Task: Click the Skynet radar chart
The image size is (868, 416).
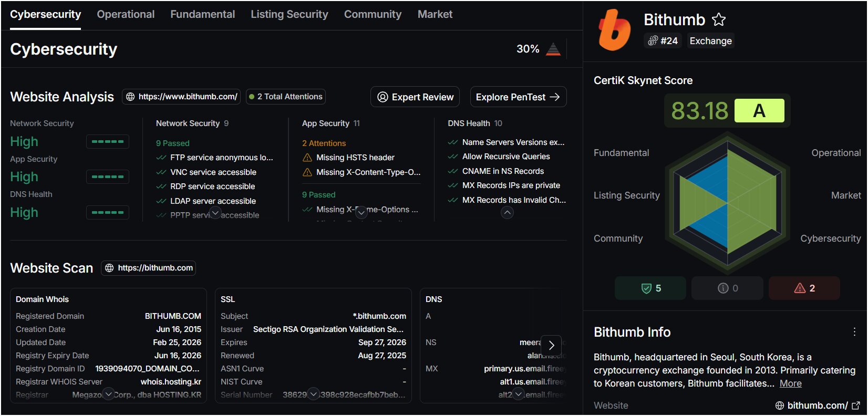Action: pos(727,203)
